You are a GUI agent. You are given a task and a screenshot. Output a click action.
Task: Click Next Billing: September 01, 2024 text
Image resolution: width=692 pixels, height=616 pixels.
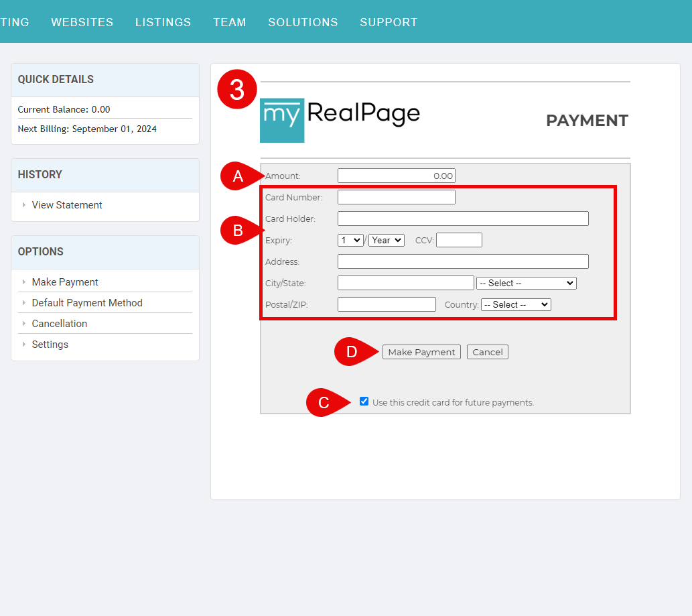point(87,129)
